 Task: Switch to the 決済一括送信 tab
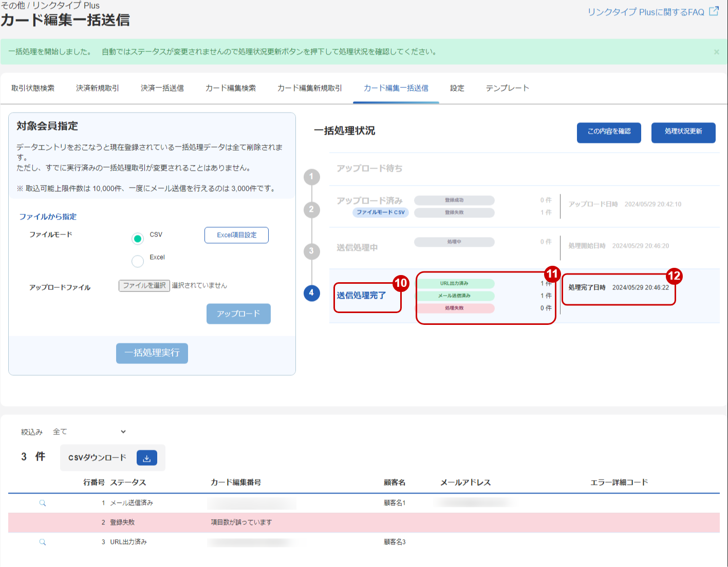pyautogui.click(x=162, y=88)
